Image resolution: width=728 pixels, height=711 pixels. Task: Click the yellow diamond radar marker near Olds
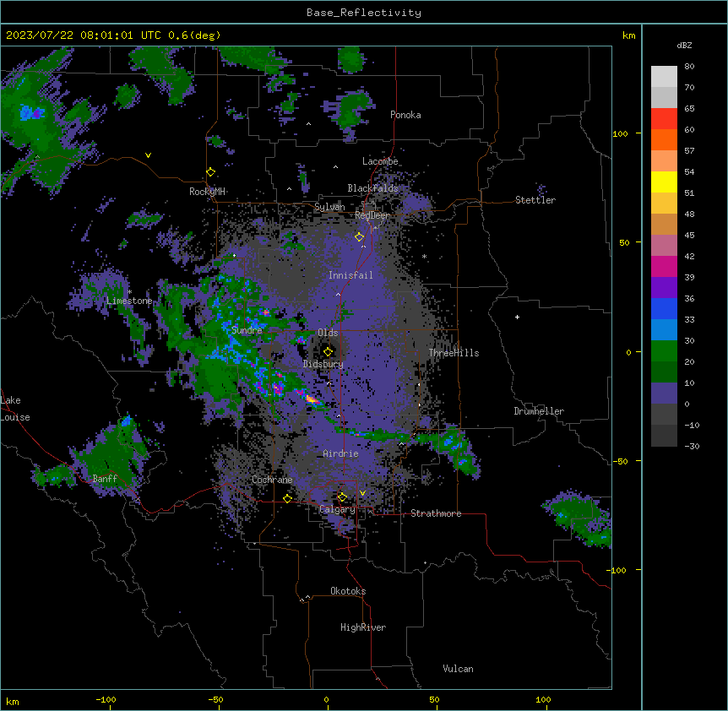[328, 351]
